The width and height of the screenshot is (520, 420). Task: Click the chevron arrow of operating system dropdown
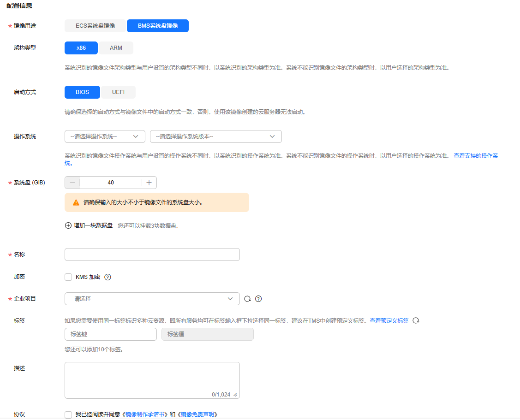136,136
